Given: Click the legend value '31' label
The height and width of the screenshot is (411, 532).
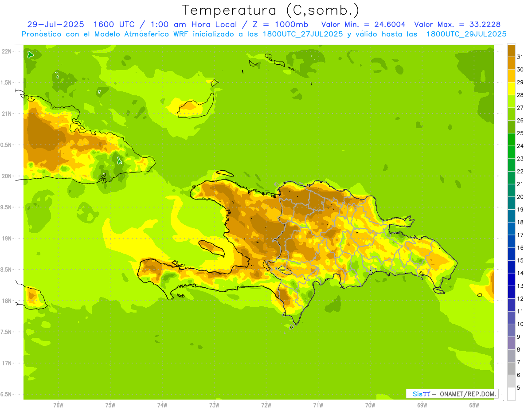Looking at the screenshot, I should point(520,56).
